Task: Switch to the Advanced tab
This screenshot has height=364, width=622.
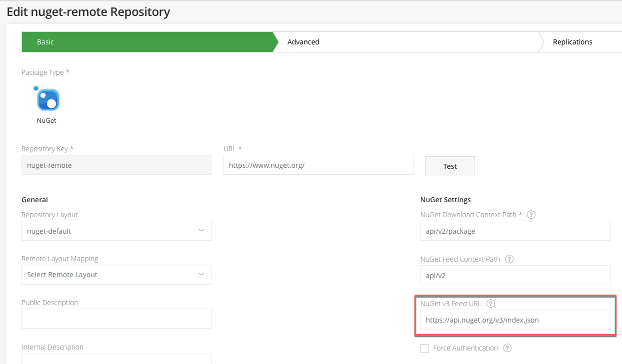Action: (303, 42)
